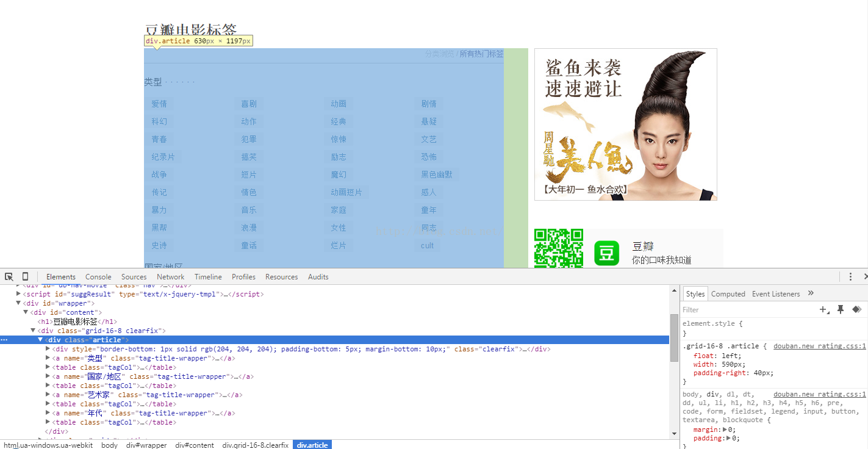This screenshot has width=868, height=449.
Task: Open the 黑色幽默 movie tag
Action: point(437,174)
